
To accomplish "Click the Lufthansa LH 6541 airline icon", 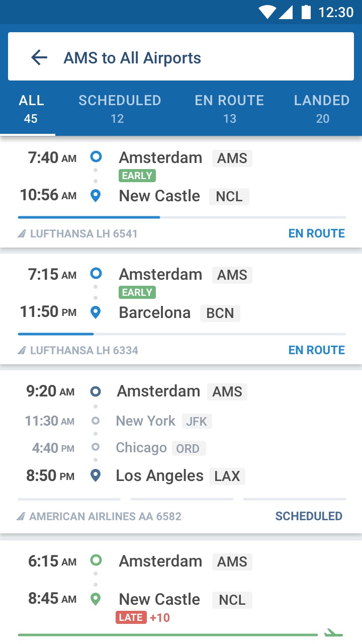I will (x=22, y=233).
